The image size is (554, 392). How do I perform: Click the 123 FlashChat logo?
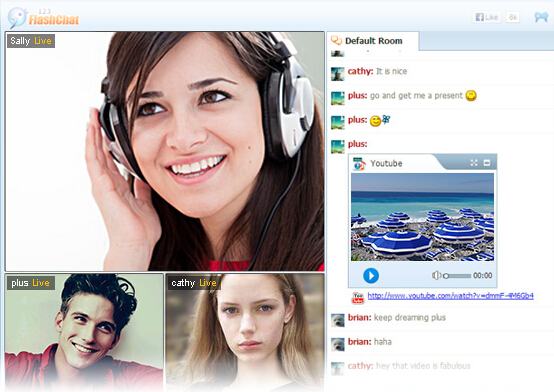43,18
